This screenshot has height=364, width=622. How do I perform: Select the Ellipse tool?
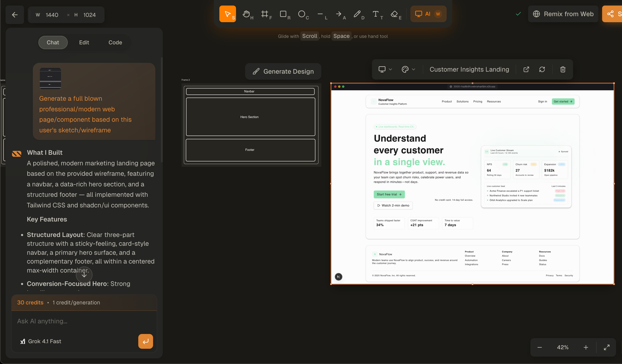click(x=303, y=14)
